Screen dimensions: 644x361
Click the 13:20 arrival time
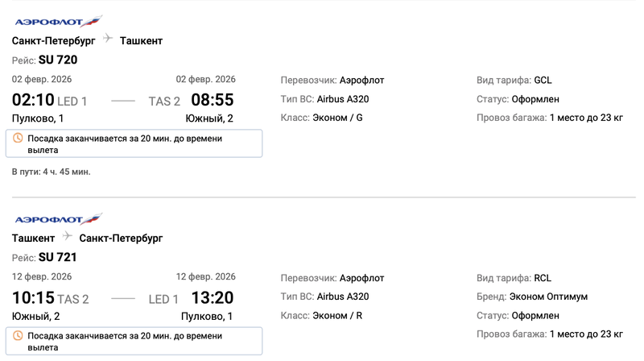(212, 298)
